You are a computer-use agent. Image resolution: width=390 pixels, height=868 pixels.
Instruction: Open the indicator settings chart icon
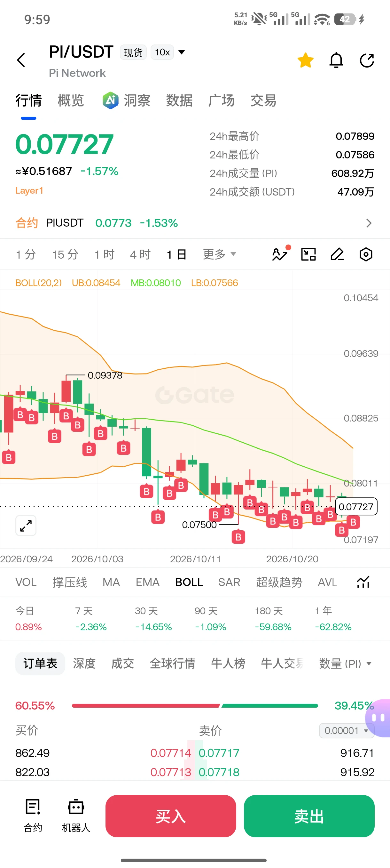[363, 582]
